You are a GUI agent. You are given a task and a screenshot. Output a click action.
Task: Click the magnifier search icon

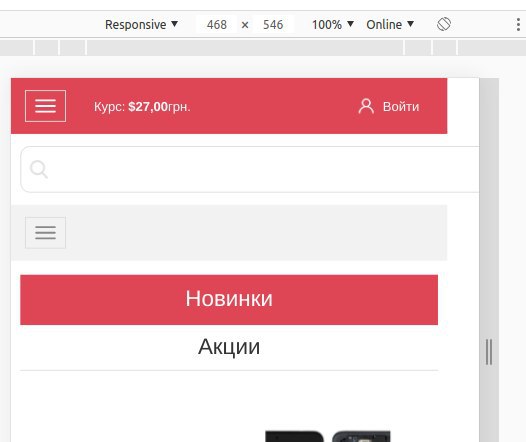coord(39,169)
